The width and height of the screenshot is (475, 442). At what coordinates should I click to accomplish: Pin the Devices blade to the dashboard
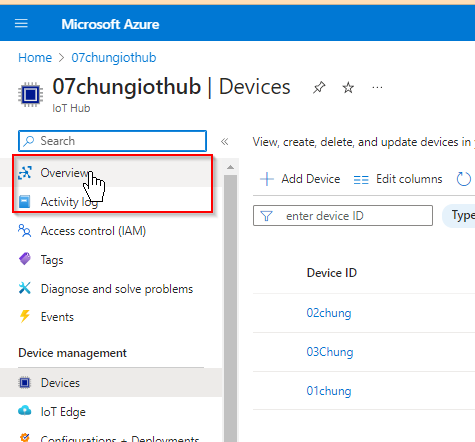pos(319,88)
